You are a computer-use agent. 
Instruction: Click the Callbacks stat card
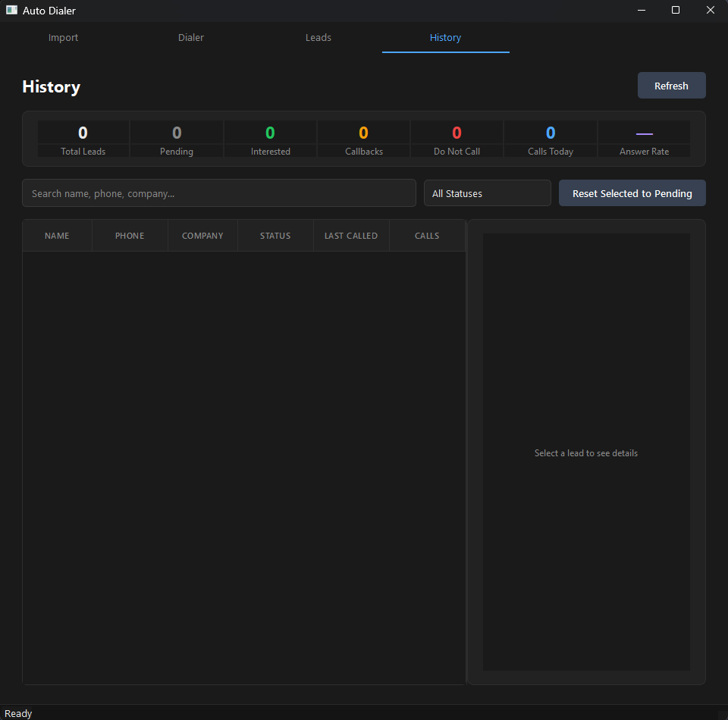(x=363, y=139)
